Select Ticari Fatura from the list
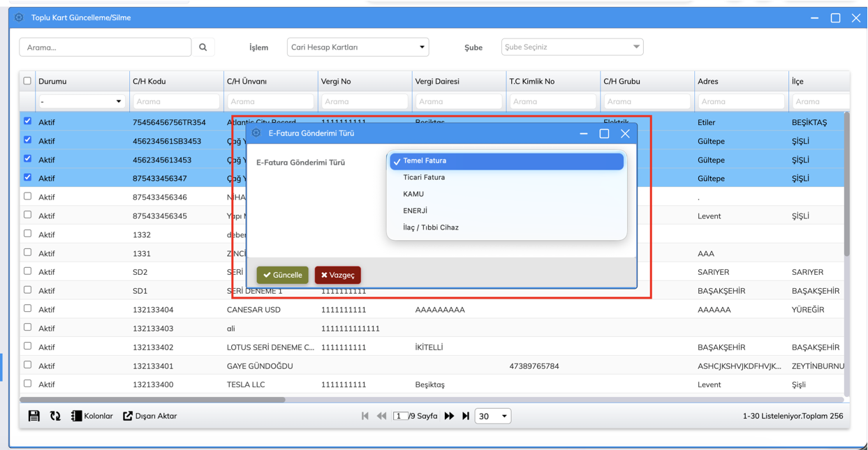This screenshot has width=868, height=450. pos(424,177)
